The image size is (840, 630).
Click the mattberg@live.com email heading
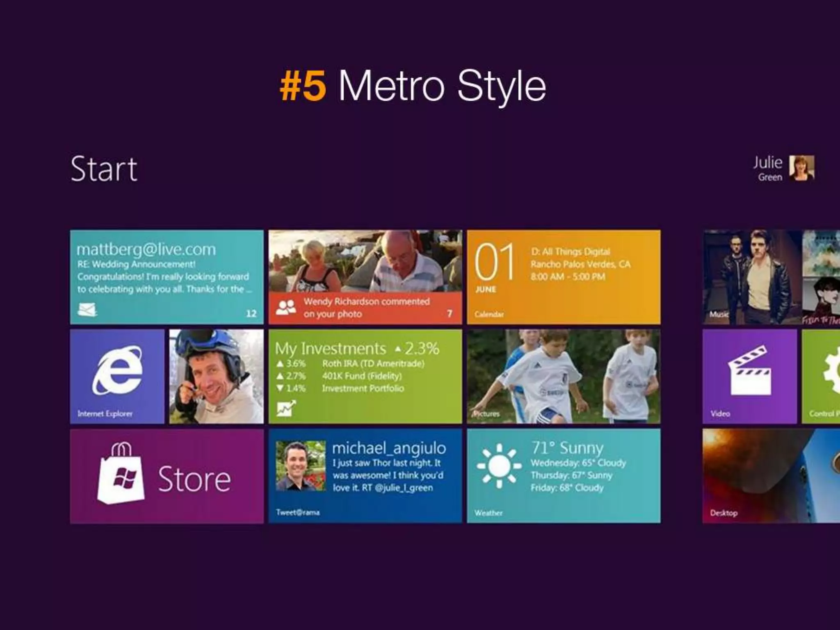tap(146, 249)
